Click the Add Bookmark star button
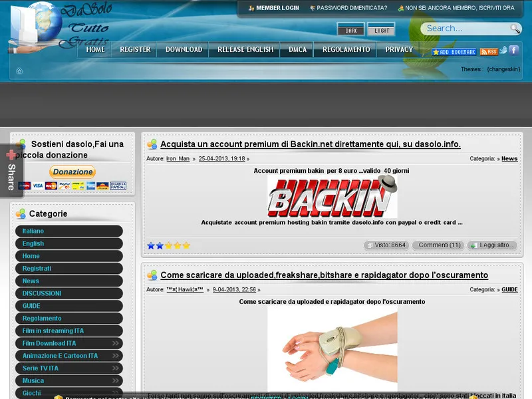This screenshot has height=399, width=532. click(x=454, y=51)
